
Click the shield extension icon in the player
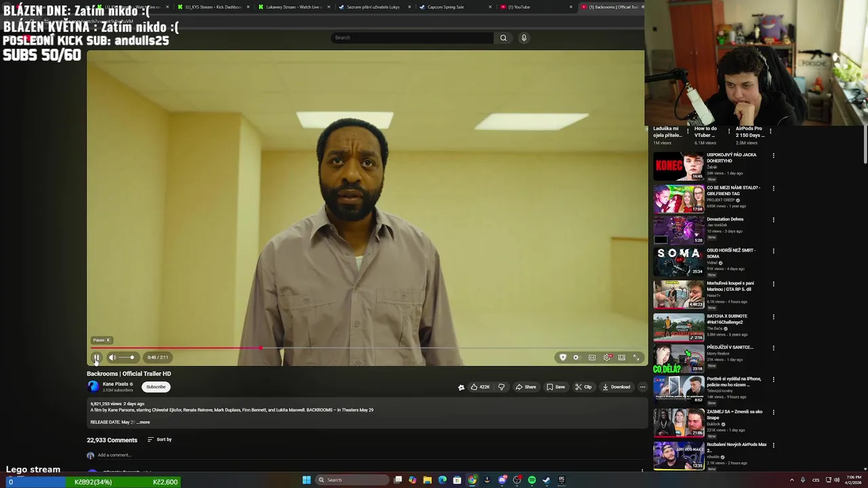coord(562,357)
